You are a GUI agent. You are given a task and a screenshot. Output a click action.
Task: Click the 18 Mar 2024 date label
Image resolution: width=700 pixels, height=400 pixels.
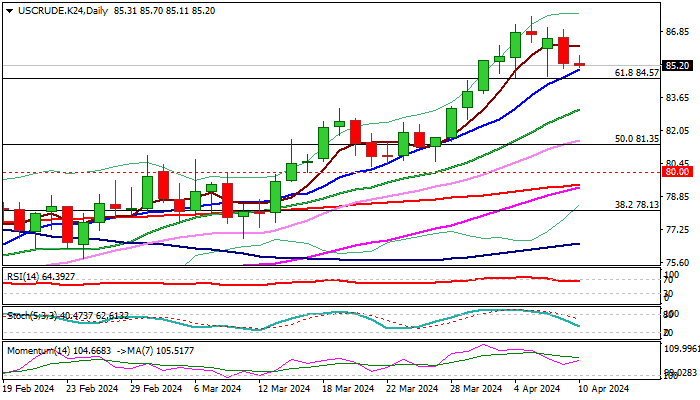(348, 388)
